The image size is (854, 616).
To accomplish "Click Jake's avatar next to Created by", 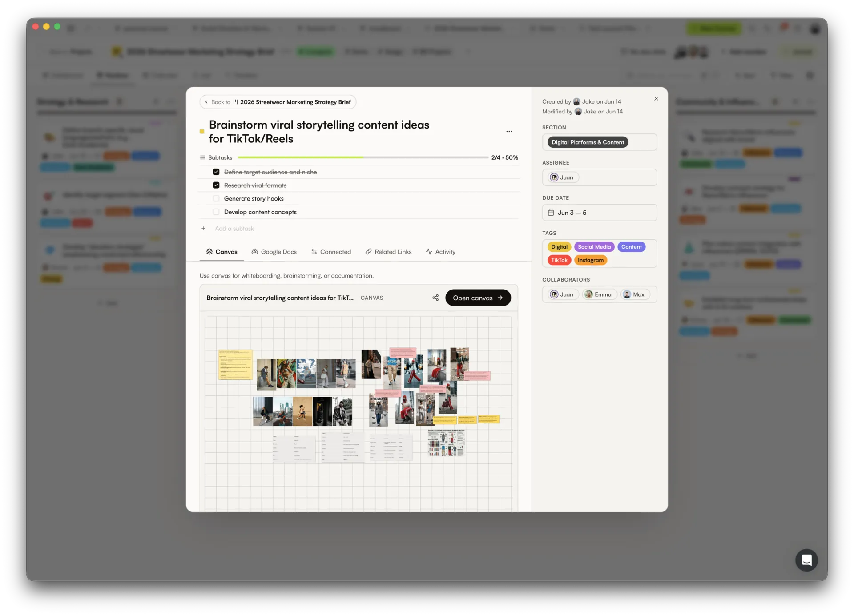I will tap(576, 102).
